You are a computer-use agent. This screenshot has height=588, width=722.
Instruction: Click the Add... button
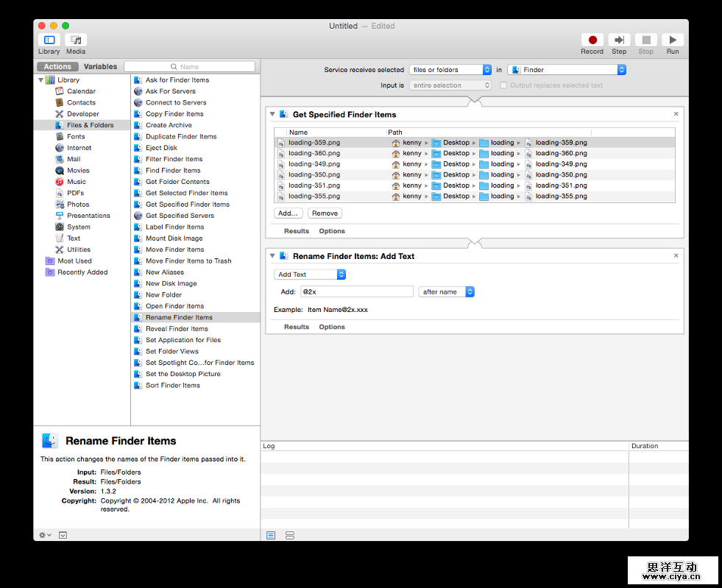(288, 213)
